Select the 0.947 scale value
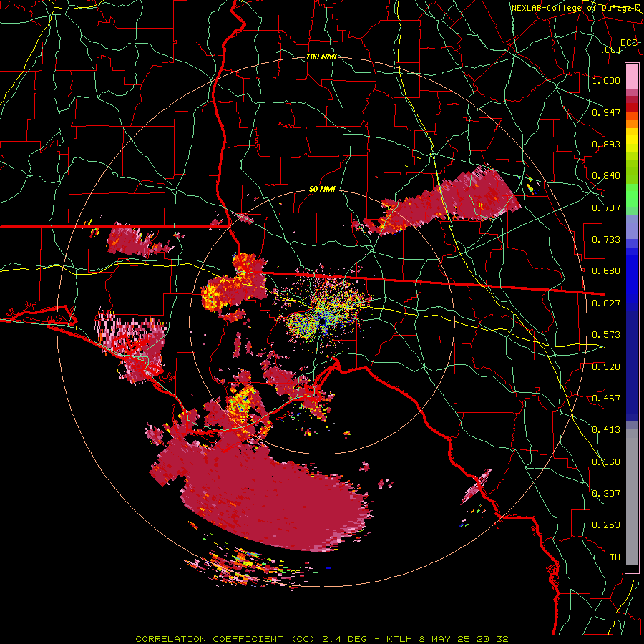This screenshot has height=644, width=644. (606, 112)
